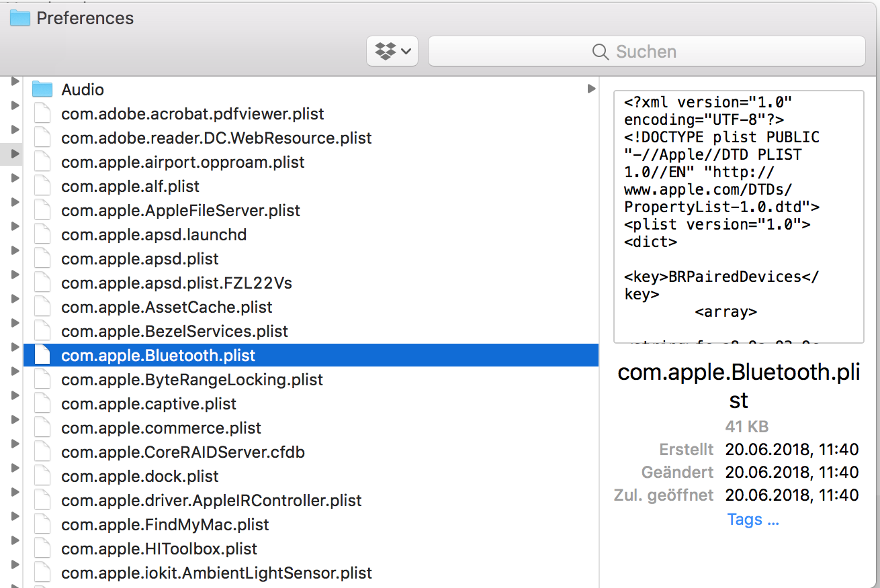Select com.adobe.acrobat.pdfviewer.plist file
Viewport: 880px width, 588px height.
tap(192, 114)
